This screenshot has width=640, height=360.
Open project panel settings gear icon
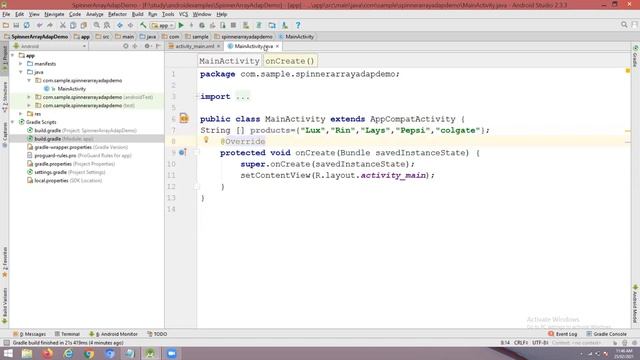[x=147, y=46]
